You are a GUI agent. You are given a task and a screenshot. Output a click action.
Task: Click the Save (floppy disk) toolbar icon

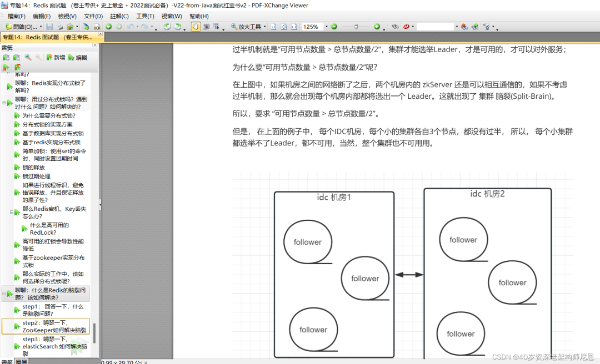49,27
